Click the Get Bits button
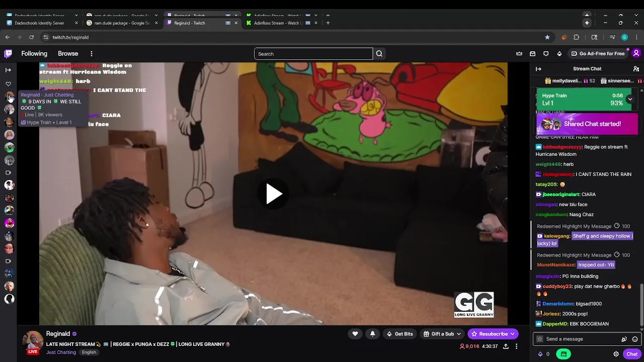644x362 pixels. click(x=399, y=334)
